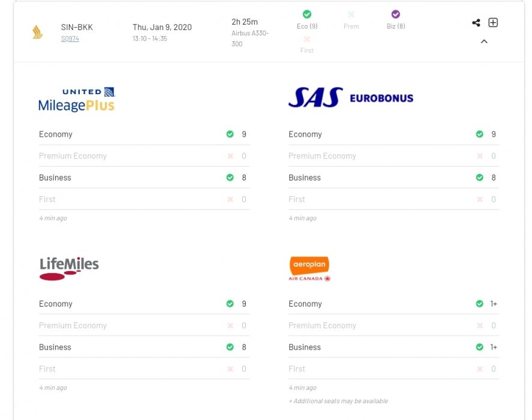This screenshot has height=420, width=532.
Task: Click the Business checkmark under Aeroplan
Action: pos(479,347)
